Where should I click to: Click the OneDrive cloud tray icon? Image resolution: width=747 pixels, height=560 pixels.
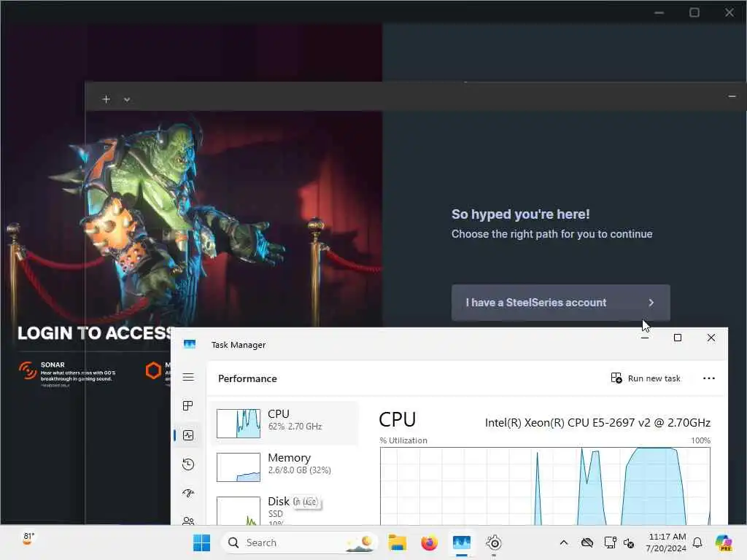tap(587, 542)
